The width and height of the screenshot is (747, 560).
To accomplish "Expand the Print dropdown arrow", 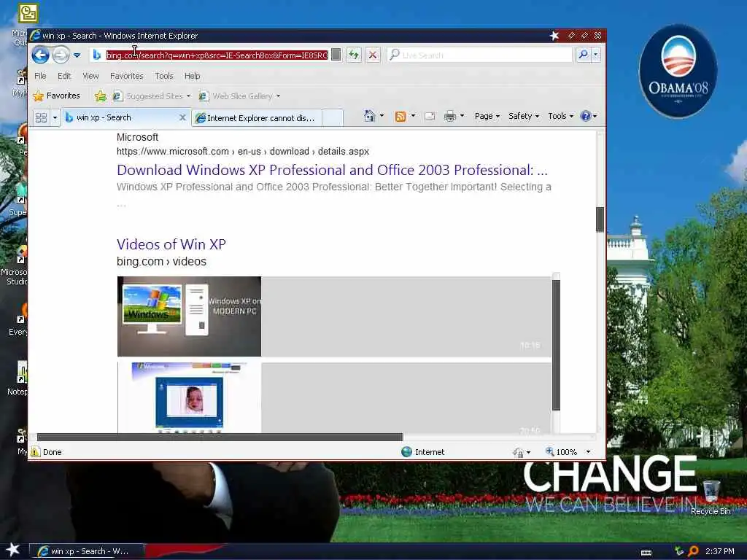I will [x=462, y=116].
